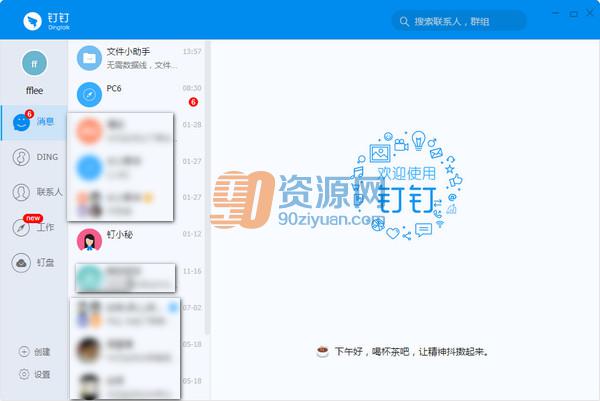The height and width of the screenshot is (401, 600).
Task: Open the 文件小助手 conversation
Action: point(138,58)
